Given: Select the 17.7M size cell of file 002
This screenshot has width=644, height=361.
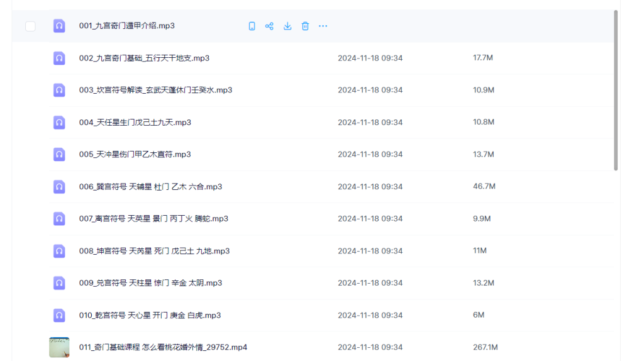Looking at the screenshot, I should pos(482,58).
